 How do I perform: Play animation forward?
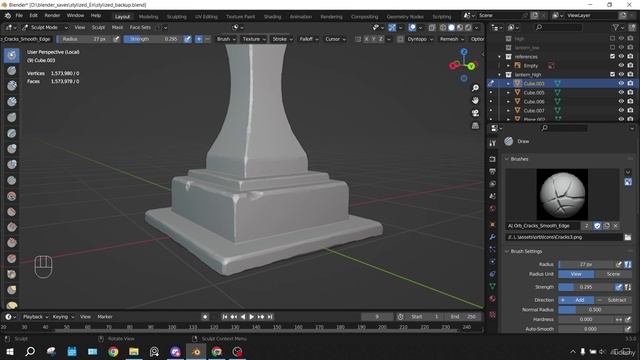click(251, 317)
